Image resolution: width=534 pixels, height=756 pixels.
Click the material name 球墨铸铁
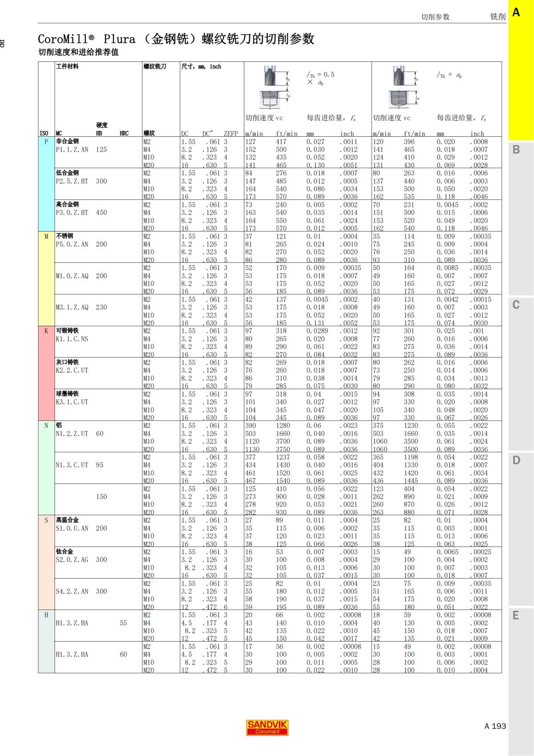pos(67,394)
